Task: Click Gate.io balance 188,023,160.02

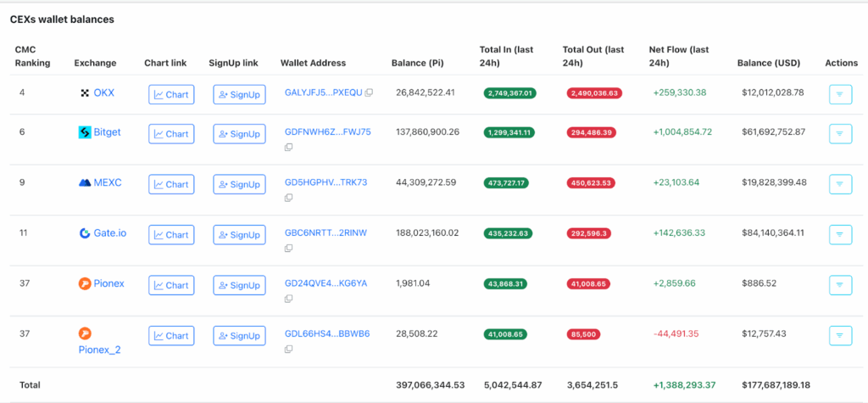Action: (x=427, y=232)
